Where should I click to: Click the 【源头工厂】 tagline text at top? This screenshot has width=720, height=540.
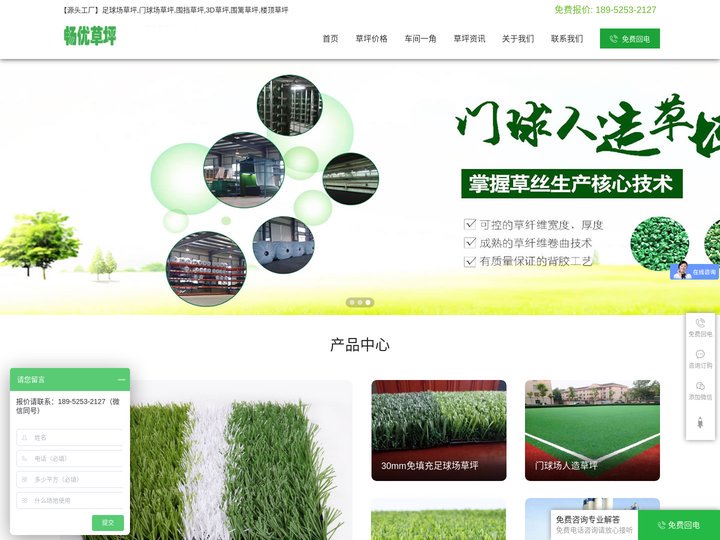(x=175, y=10)
